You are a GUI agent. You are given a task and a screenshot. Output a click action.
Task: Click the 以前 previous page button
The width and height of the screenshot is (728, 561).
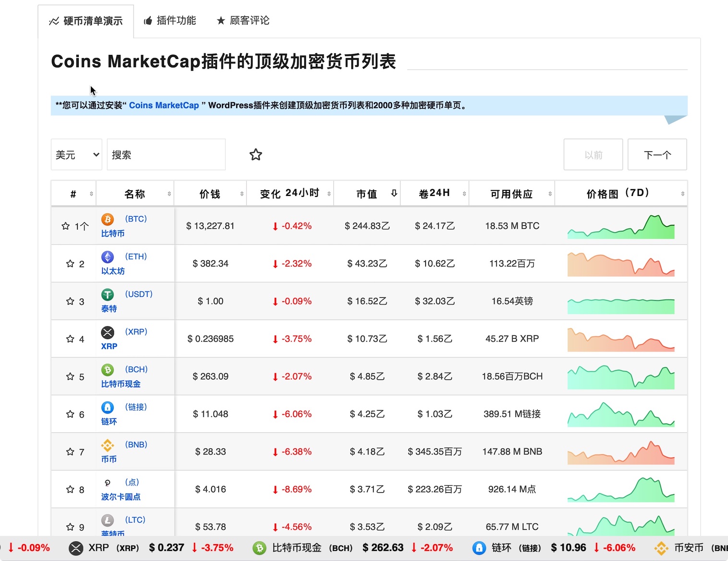594,155
